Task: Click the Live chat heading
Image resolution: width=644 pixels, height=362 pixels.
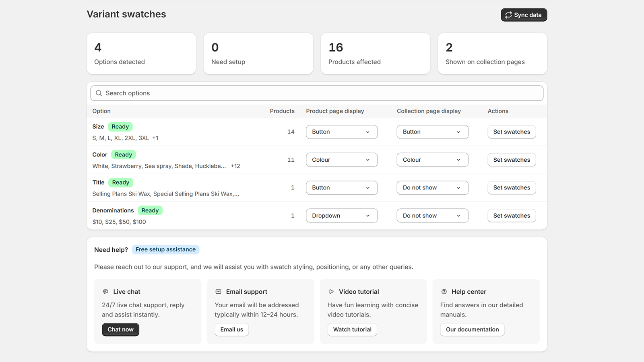Action: coord(127,292)
